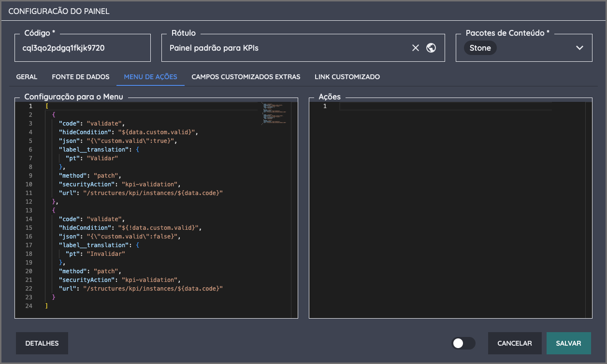Focus the Código input field
Screen dimensions: 607x364
coord(83,48)
